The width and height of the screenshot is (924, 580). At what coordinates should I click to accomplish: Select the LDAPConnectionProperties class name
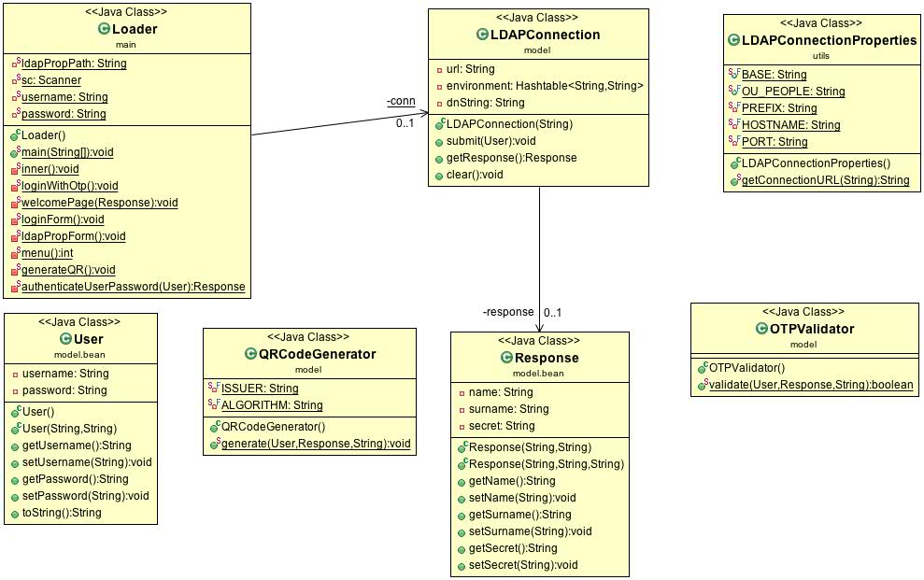pos(829,40)
